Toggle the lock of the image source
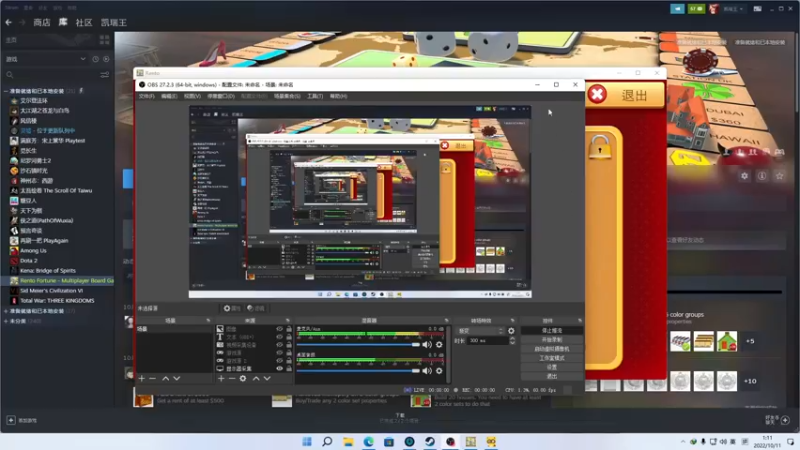This screenshot has width=800, height=450. (x=289, y=329)
